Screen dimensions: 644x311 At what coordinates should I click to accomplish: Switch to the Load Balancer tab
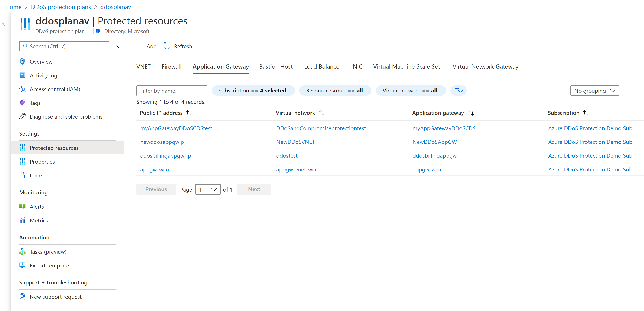pos(322,67)
